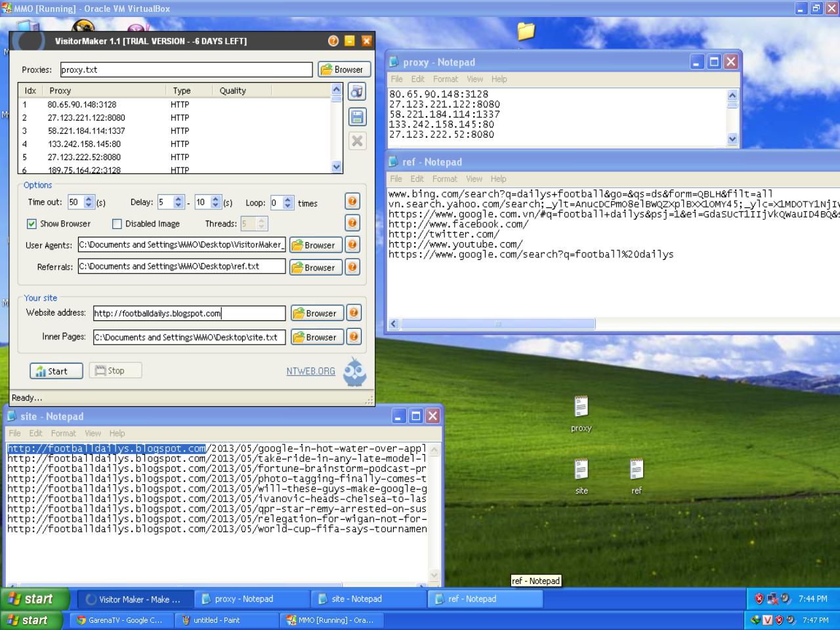Click the help icon beside Inner Pages Browser button

point(354,337)
